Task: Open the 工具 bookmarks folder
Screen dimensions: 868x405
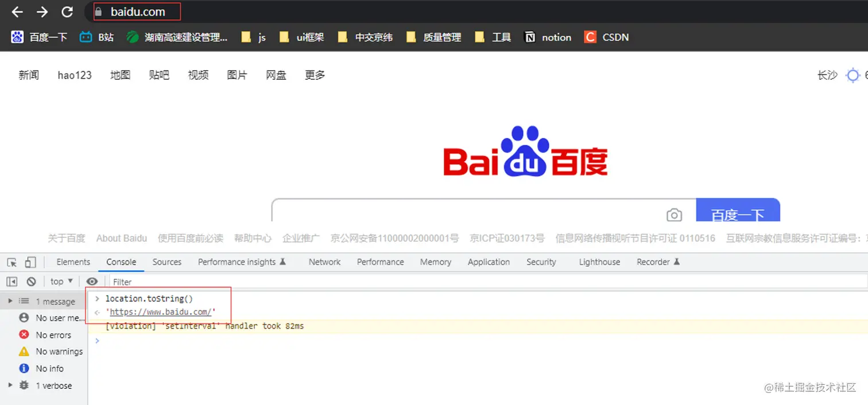Action: (x=493, y=37)
